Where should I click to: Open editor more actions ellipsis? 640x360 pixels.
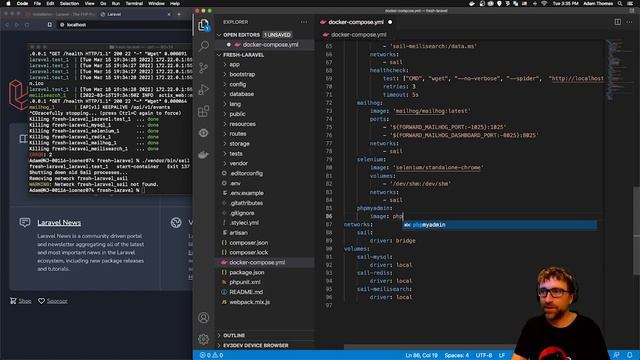pyautogui.click(x=630, y=22)
